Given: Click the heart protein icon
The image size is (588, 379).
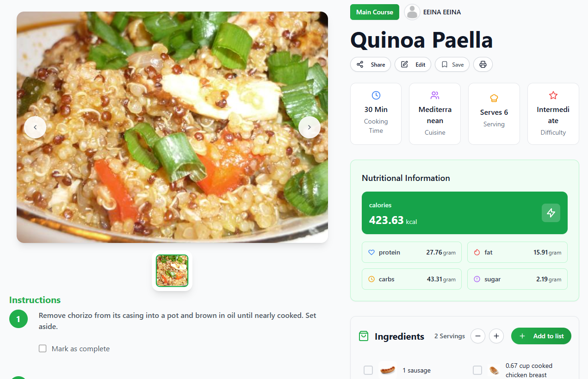Looking at the screenshot, I should point(371,252).
